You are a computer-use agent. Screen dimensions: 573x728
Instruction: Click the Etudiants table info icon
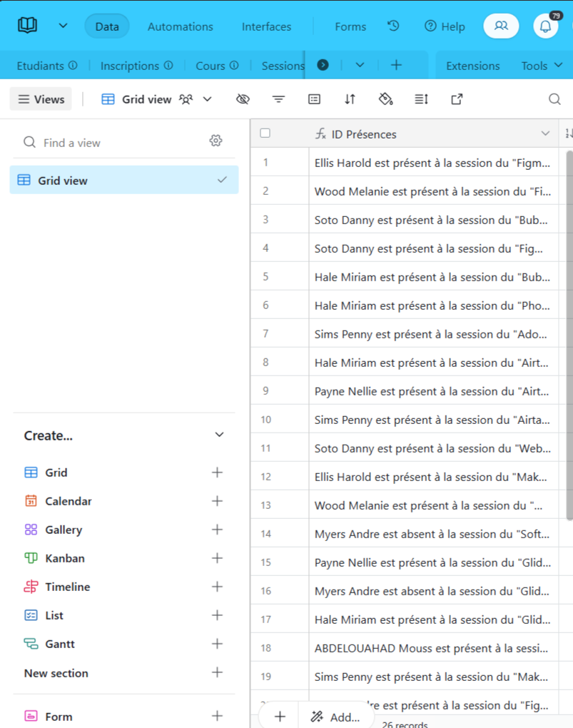click(73, 66)
